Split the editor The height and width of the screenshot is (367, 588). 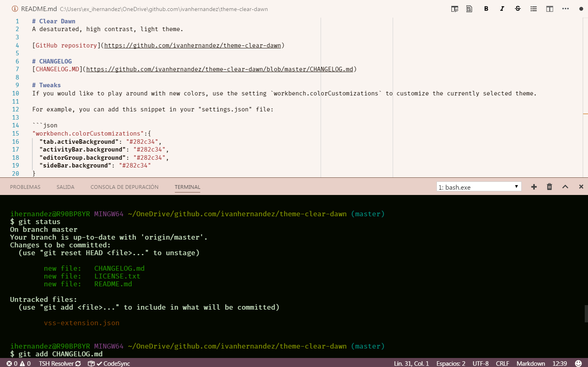550,9
